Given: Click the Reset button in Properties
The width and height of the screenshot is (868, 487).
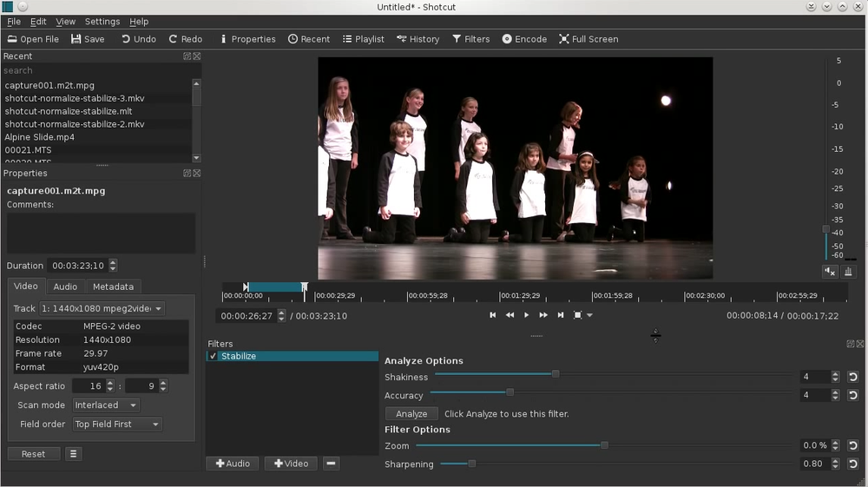Looking at the screenshot, I should click(x=33, y=454).
